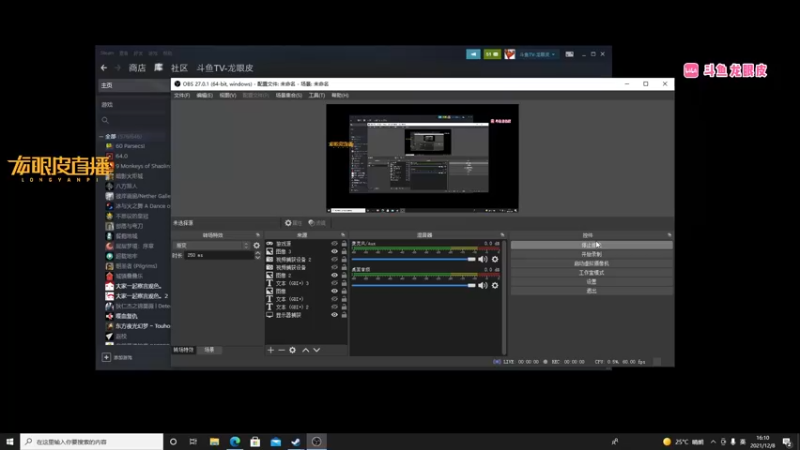Image resolution: width=800 pixels, height=450 pixels.
Task: Open Steam friends green icon
Action: (x=492, y=54)
